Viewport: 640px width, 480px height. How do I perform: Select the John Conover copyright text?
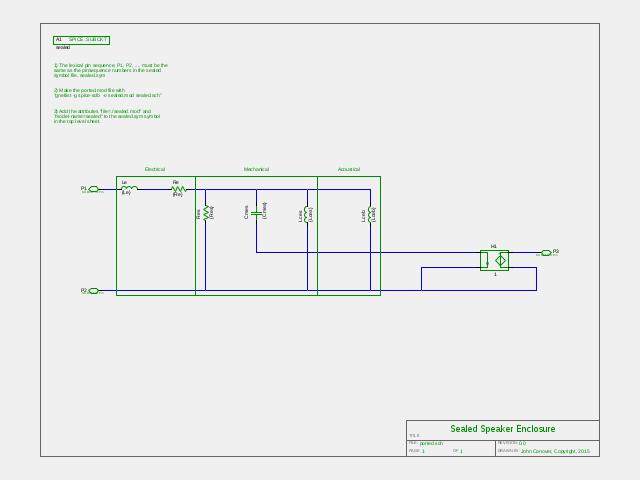point(555,451)
